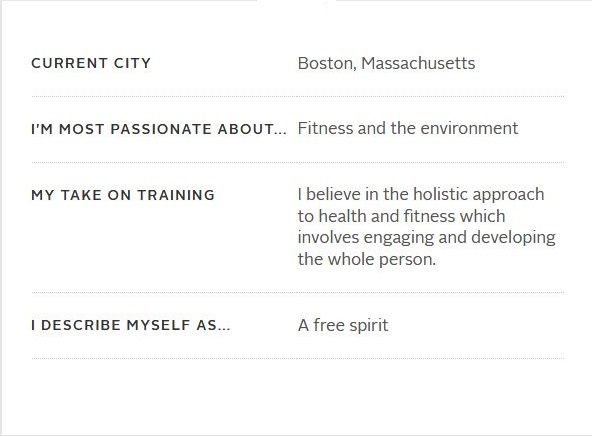Click the word Massachusetts
592x436 pixels.
(418, 63)
